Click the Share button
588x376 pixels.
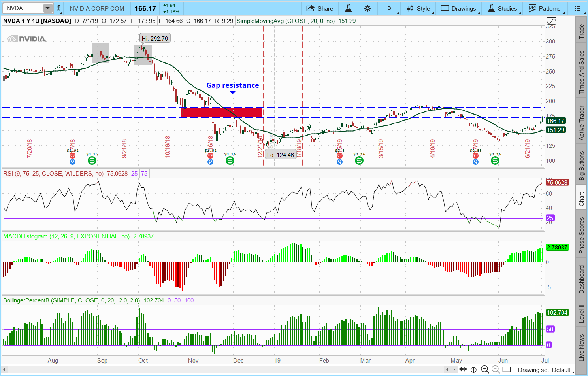click(x=320, y=8)
